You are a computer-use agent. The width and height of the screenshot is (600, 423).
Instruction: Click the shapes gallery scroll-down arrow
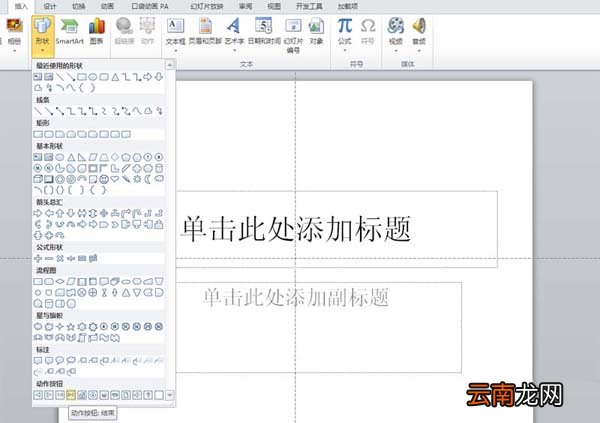tap(170, 395)
